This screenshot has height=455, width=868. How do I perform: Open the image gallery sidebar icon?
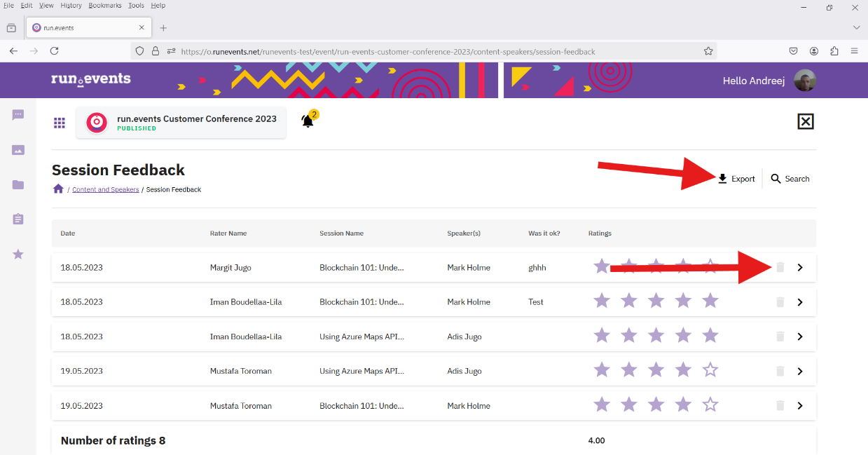[18, 150]
